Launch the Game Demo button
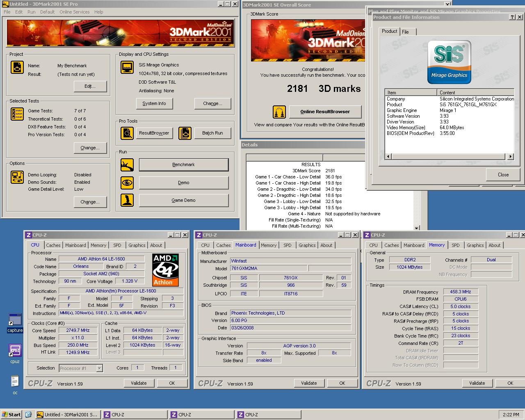The height and width of the screenshot is (420, 525). click(x=184, y=200)
